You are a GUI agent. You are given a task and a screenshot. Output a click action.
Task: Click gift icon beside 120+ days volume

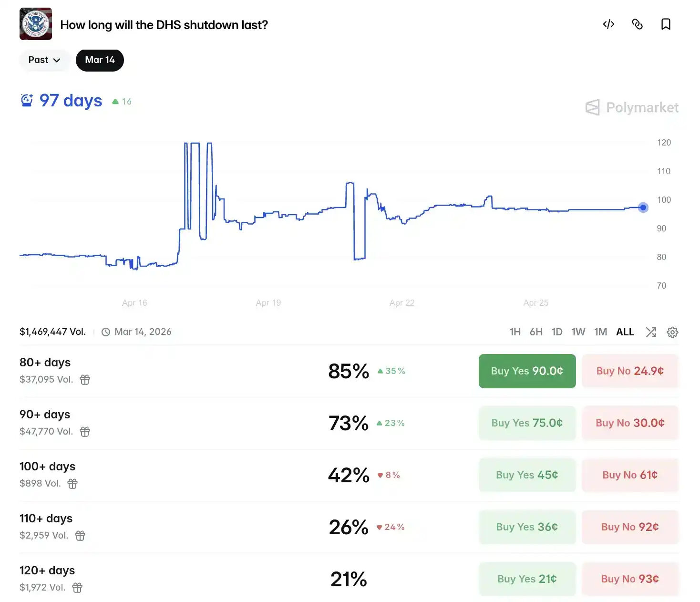(x=77, y=588)
